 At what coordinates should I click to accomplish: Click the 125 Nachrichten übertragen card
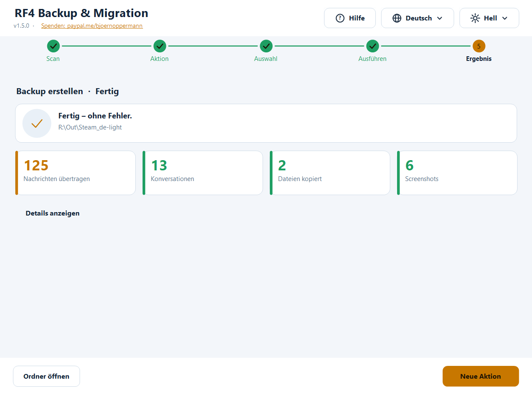coord(75,173)
